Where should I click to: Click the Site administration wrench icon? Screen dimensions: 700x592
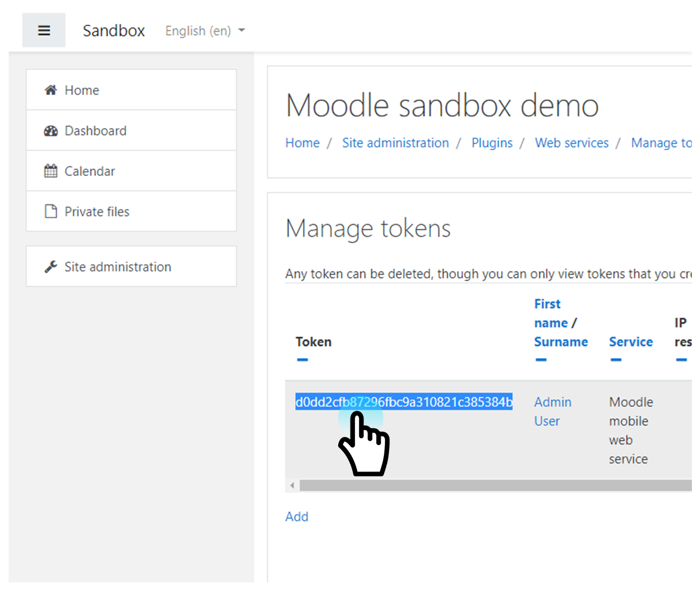(x=51, y=267)
